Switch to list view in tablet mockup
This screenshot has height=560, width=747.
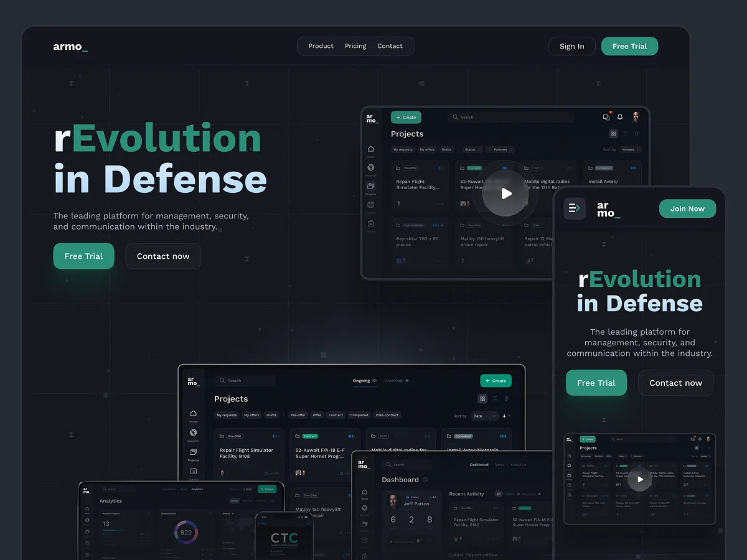tap(626, 134)
